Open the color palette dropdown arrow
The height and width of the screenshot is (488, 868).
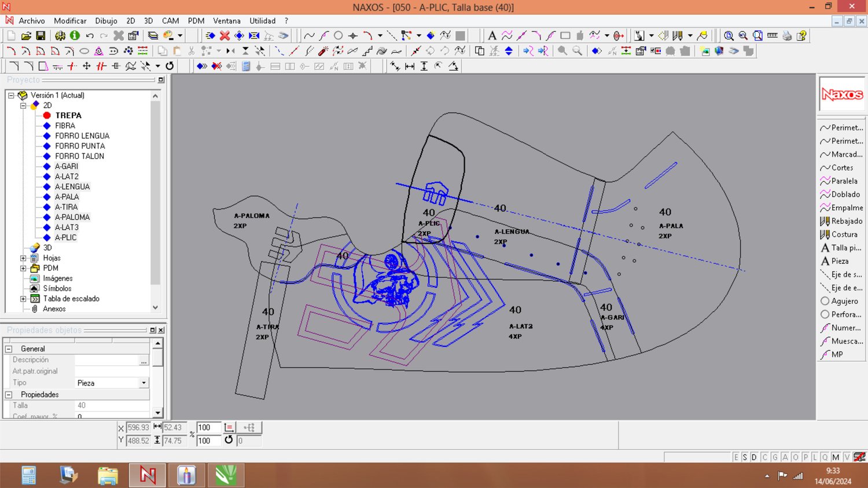180,36
